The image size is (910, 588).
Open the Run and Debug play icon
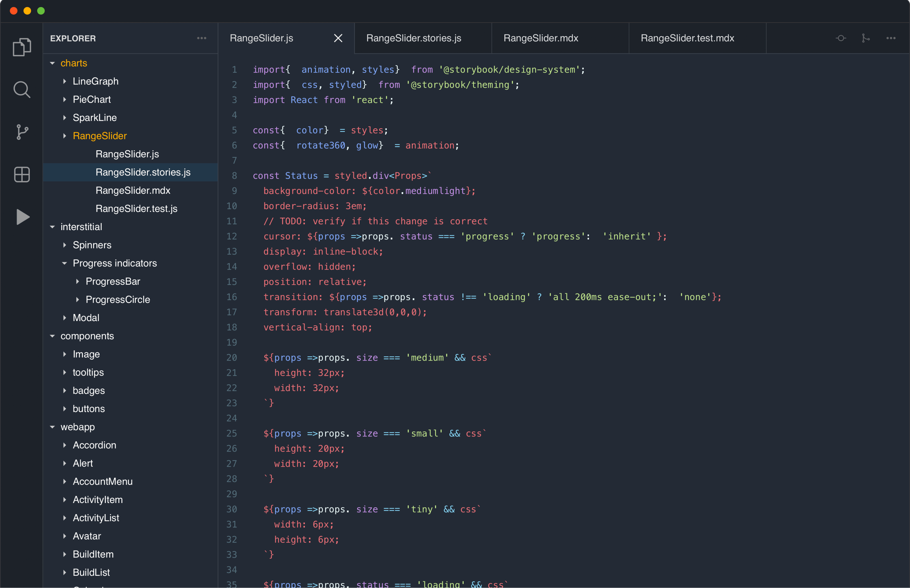22,217
